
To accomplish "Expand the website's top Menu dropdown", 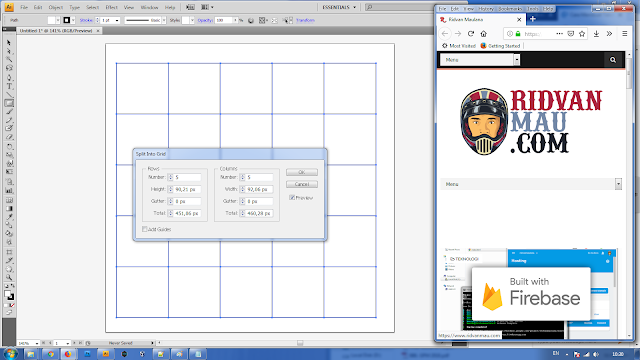I will point(517,60).
